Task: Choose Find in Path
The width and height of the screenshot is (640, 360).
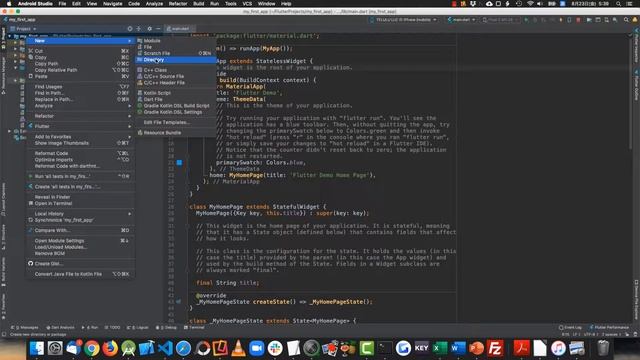Action: click(80, 93)
